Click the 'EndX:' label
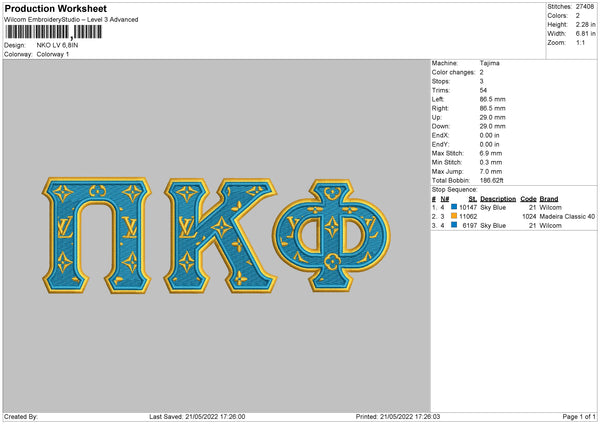The height and width of the screenshot is (424, 600). [x=440, y=135]
